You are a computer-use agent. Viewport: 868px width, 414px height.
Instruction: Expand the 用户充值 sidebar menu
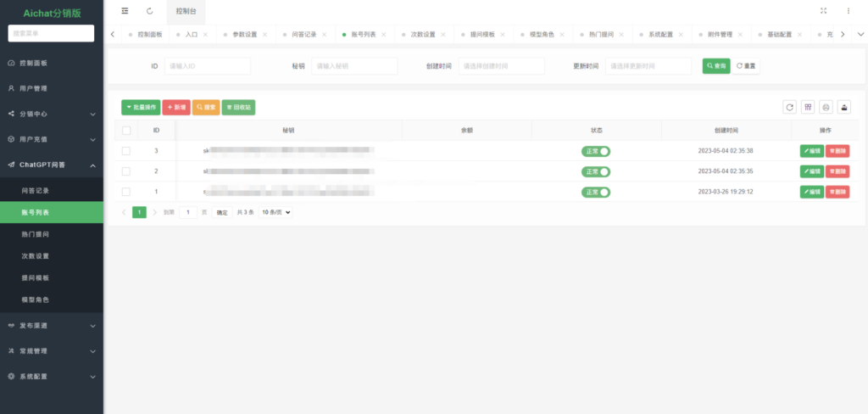[x=52, y=140]
